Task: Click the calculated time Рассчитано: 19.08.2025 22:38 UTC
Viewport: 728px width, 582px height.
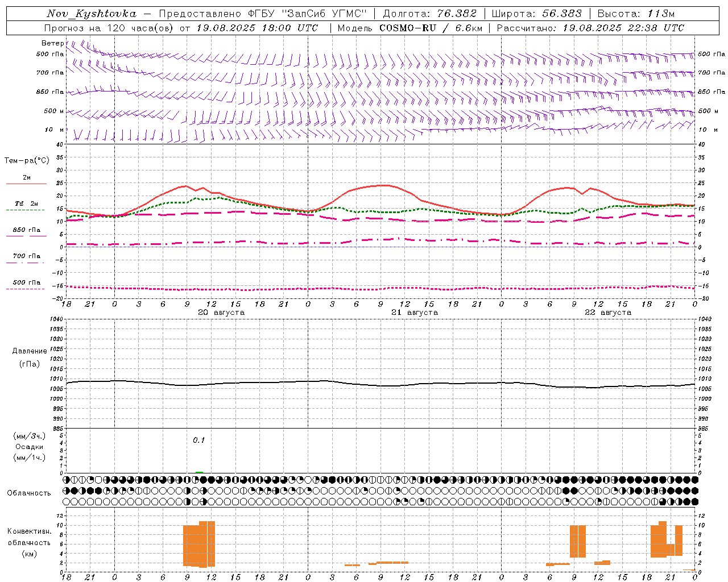Action: (x=590, y=28)
